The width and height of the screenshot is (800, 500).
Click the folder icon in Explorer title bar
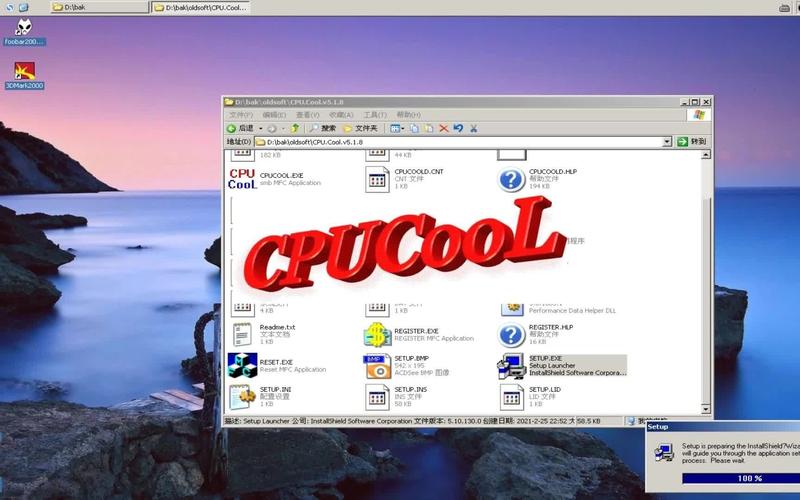[x=229, y=102]
